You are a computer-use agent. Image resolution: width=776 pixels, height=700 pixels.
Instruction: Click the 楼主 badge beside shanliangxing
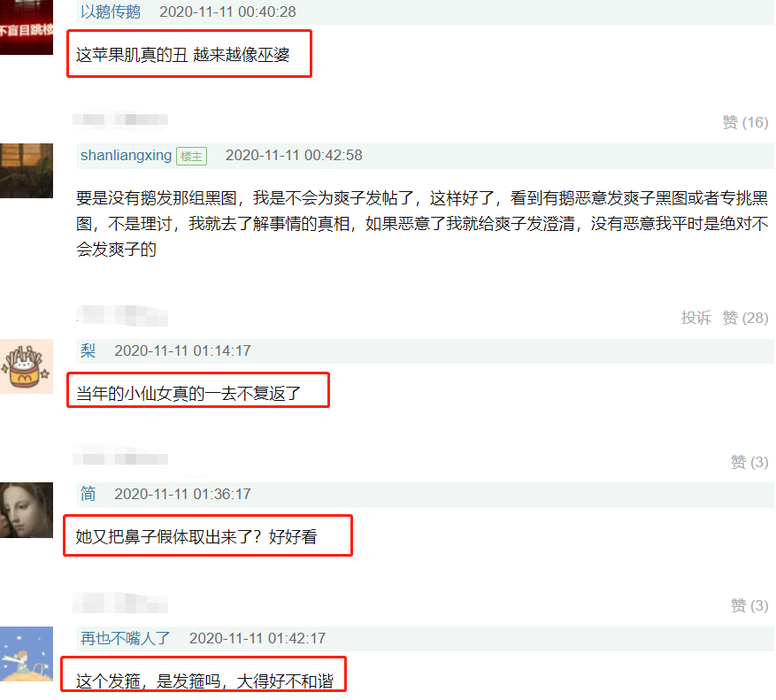[191, 157]
